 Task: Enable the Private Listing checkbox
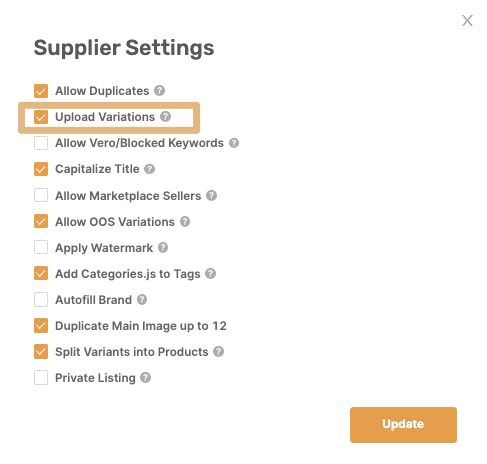41,377
